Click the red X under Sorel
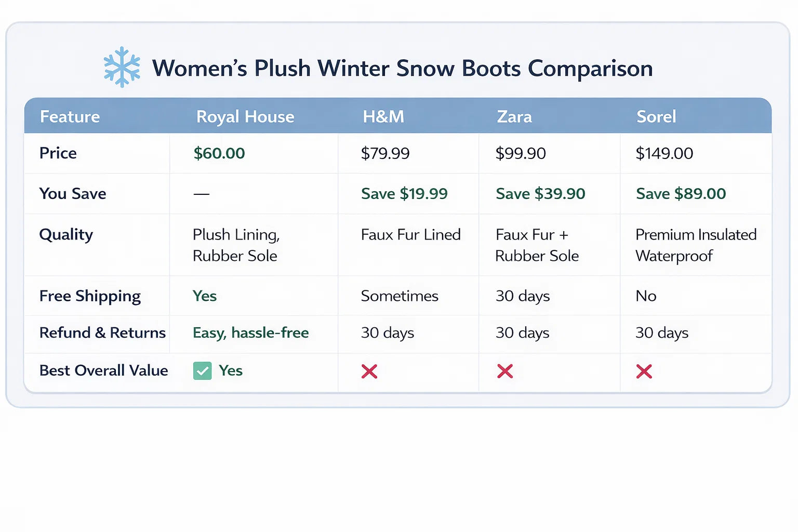Image resolution: width=798 pixels, height=532 pixels. pyautogui.click(x=644, y=371)
